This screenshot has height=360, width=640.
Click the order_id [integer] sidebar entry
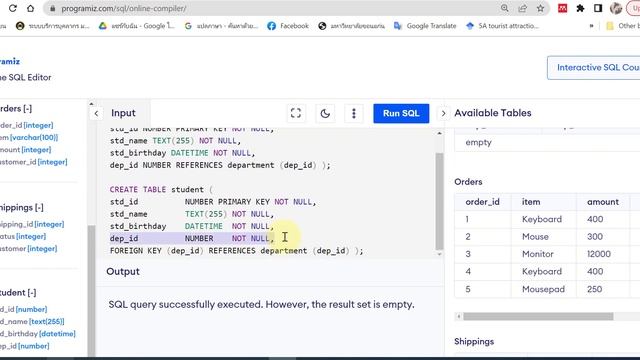(x=27, y=125)
